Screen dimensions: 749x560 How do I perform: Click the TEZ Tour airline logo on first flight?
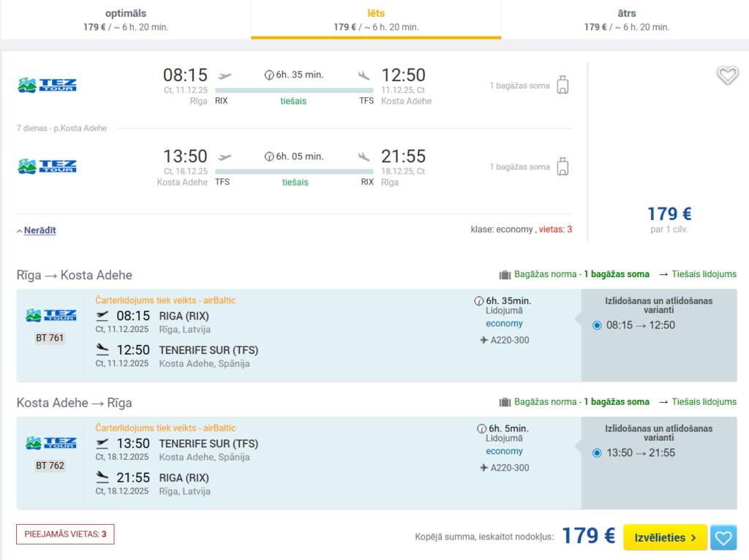(x=46, y=85)
